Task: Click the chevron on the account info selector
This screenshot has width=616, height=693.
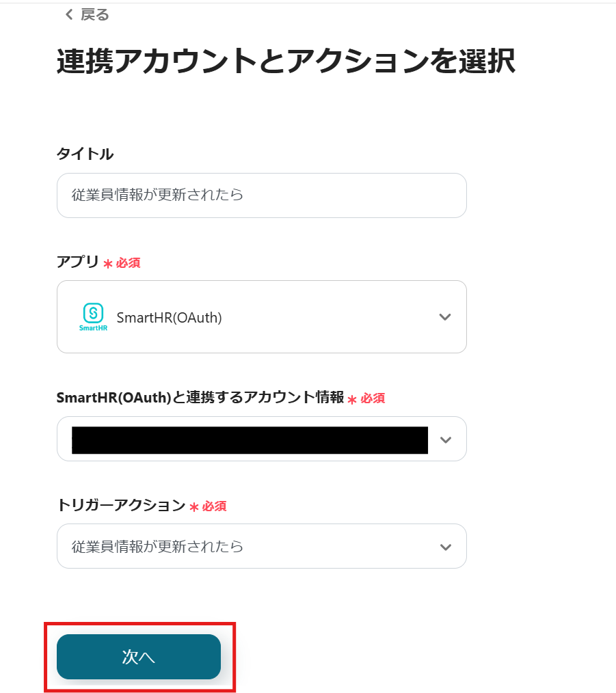Action: [x=445, y=439]
